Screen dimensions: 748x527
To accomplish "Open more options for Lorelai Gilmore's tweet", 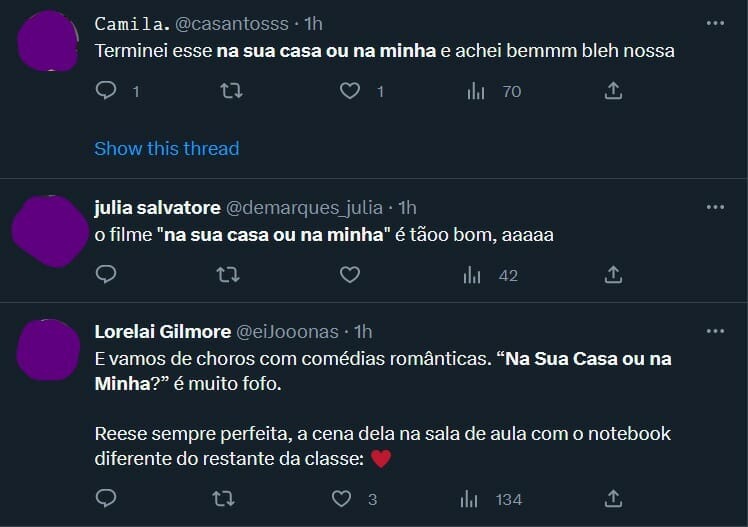I will pos(715,330).
